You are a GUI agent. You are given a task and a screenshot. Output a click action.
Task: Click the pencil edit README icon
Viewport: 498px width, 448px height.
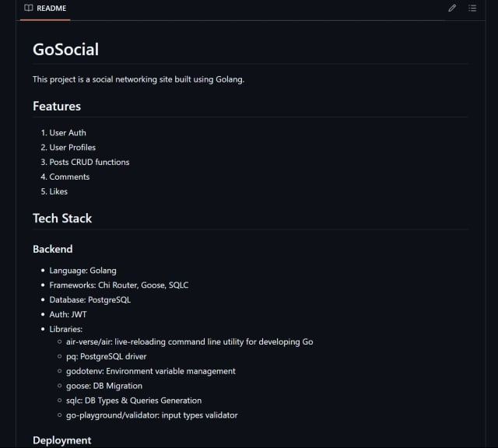click(x=452, y=9)
